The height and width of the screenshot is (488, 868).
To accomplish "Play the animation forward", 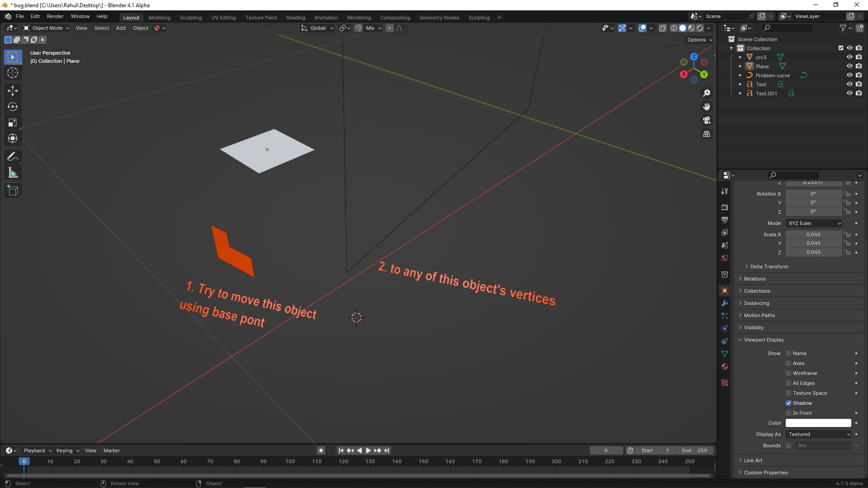I will 368,450.
